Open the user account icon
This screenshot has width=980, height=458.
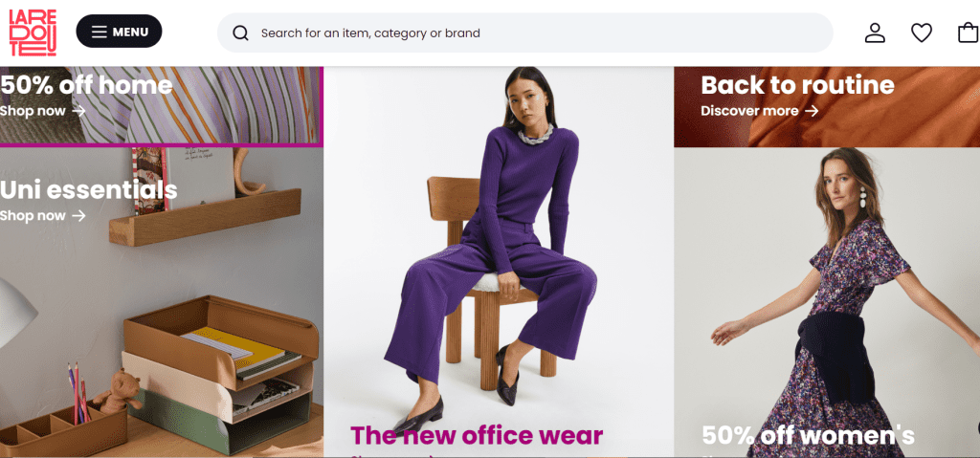point(875,33)
